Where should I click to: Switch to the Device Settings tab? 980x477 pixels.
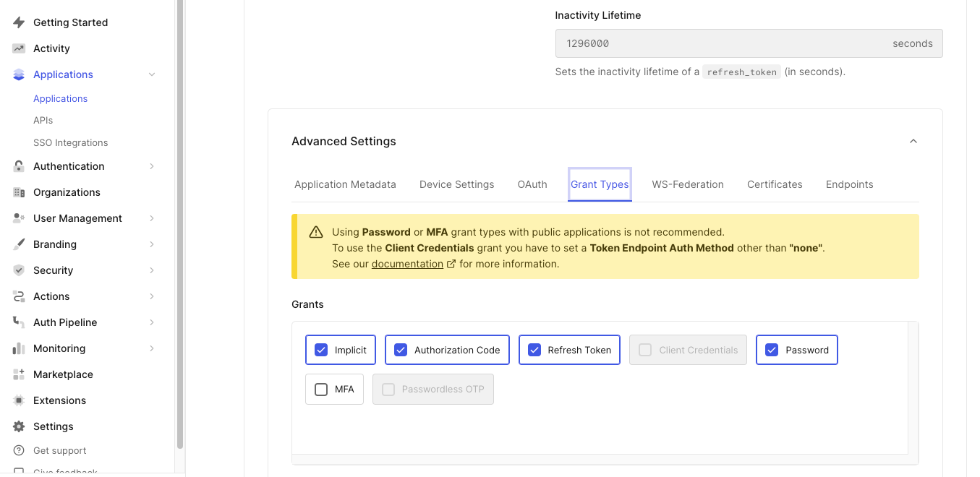pos(456,184)
